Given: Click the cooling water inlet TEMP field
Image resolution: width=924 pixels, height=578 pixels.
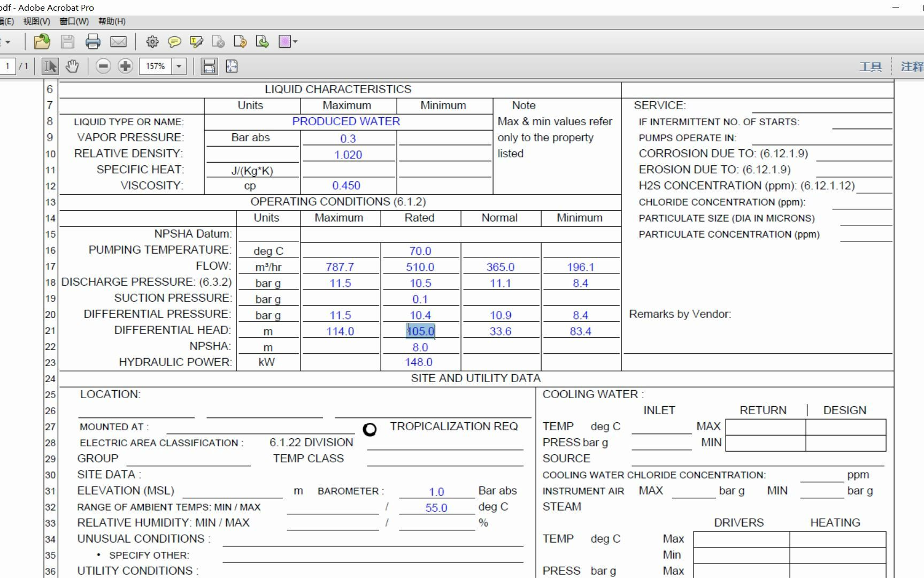Looking at the screenshot, I should [x=662, y=427].
